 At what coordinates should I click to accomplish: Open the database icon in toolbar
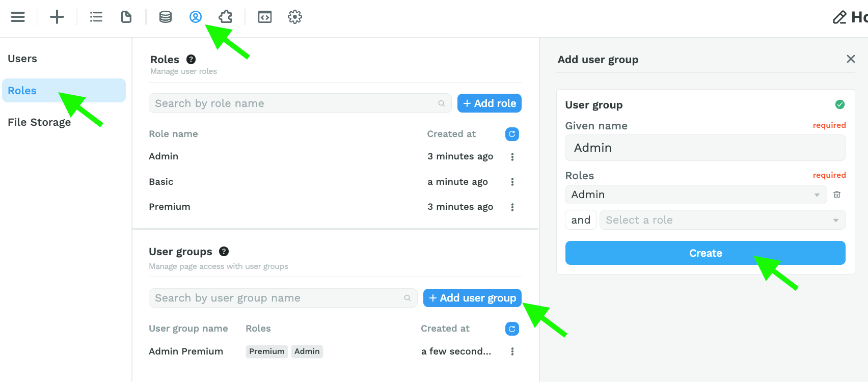166,17
